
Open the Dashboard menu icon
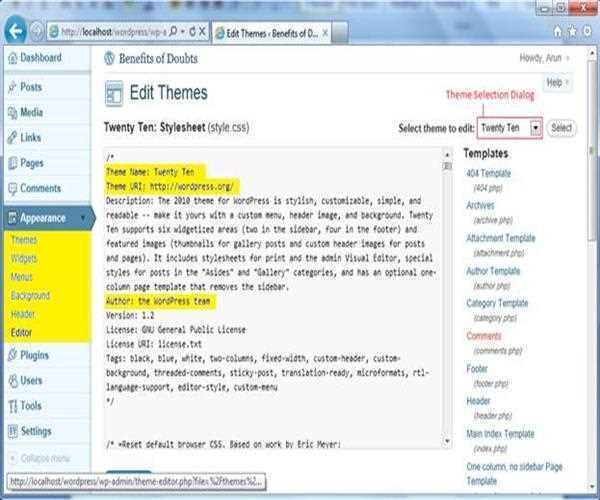pyautogui.click(x=11, y=58)
